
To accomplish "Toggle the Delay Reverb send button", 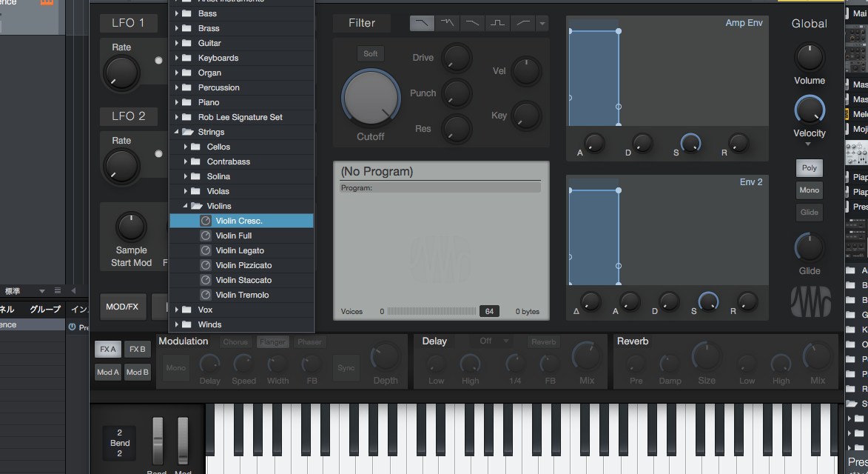I will tap(544, 341).
